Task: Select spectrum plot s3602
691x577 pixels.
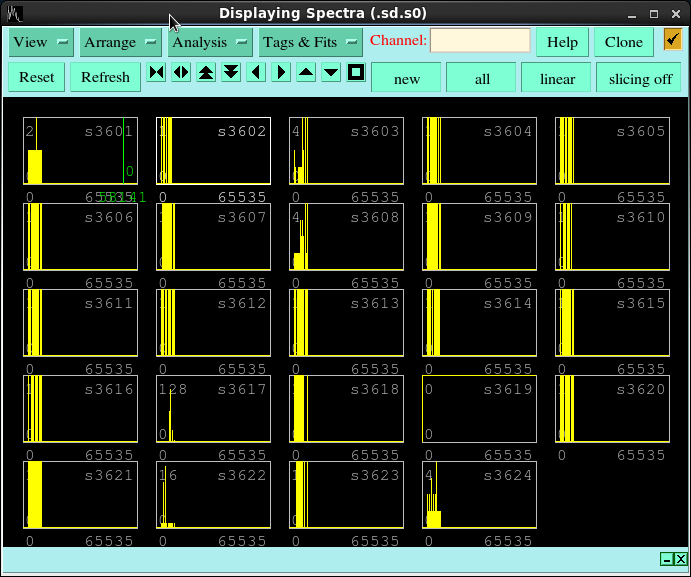Action: [x=214, y=151]
